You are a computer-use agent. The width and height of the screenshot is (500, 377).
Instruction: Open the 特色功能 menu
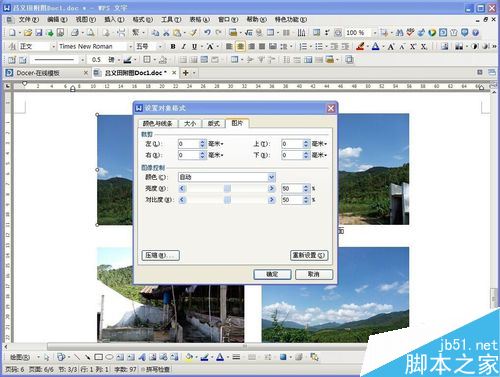click(290, 20)
